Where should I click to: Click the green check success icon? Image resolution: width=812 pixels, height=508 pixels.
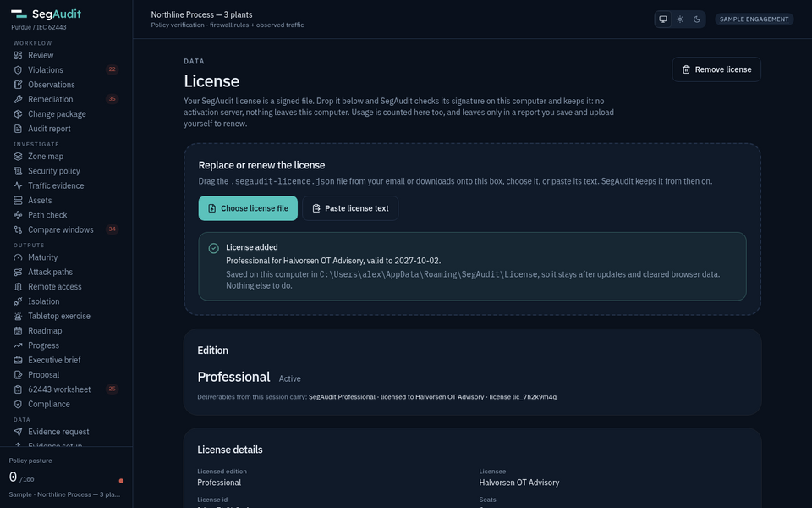pyautogui.click(x=213, y=248)
